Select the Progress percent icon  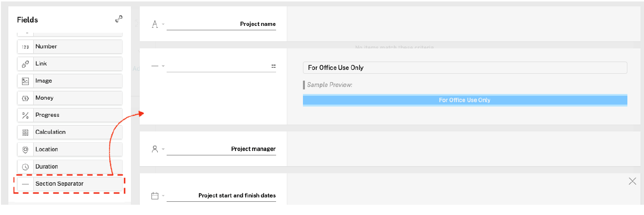25,115
